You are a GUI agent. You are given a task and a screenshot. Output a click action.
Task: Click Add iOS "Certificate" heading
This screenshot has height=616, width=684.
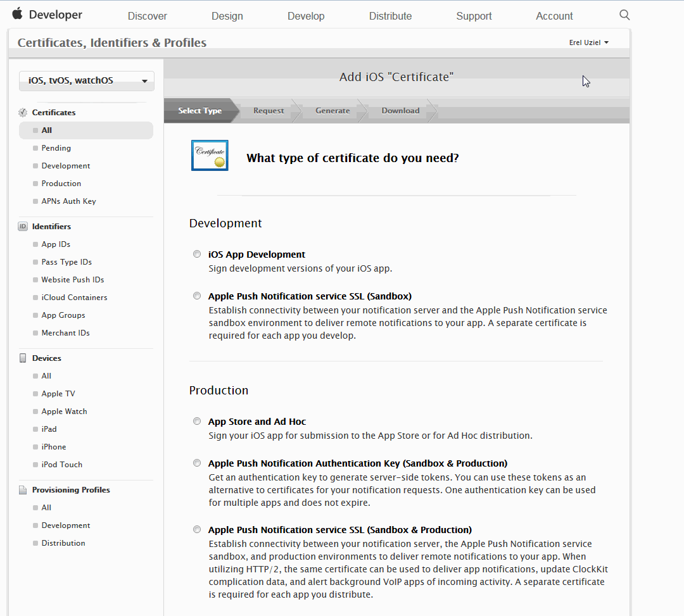click(396, 77)
